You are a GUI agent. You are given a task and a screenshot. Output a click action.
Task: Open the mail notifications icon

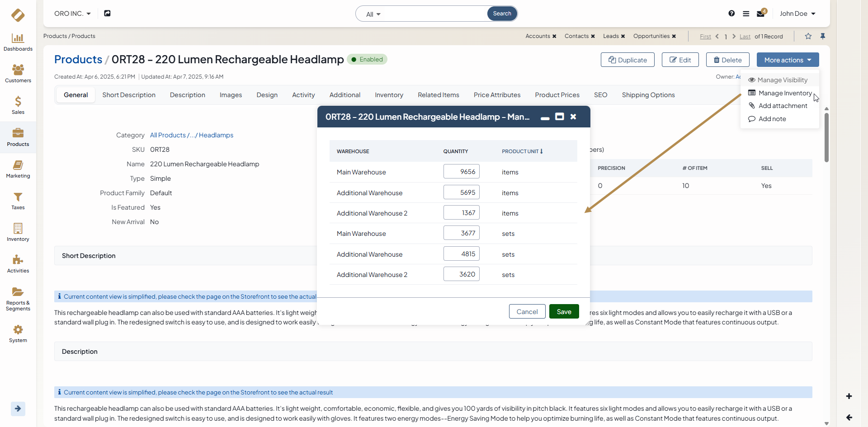coord(761,14)
